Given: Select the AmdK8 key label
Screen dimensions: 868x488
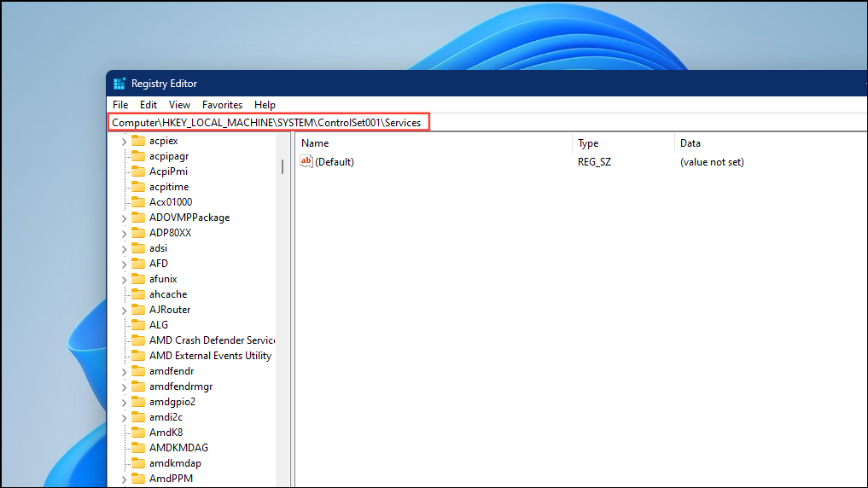Looking at the screenshot, I should pyautogui.click(x=166, y=432).
